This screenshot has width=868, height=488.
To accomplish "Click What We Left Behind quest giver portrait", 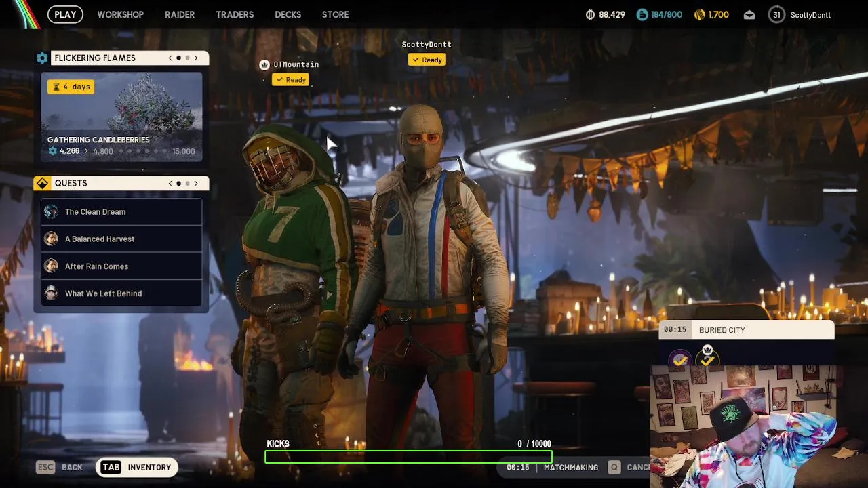I will (x=51, y=293).
